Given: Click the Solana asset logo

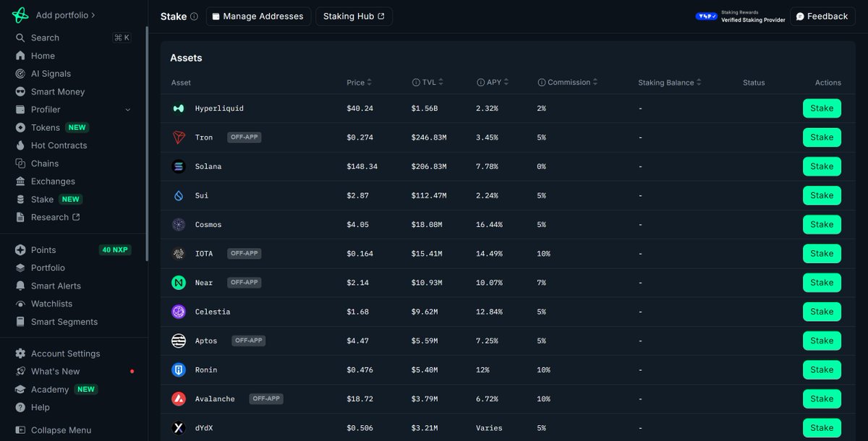Looking at the screenshot, I should pos(179,166).
